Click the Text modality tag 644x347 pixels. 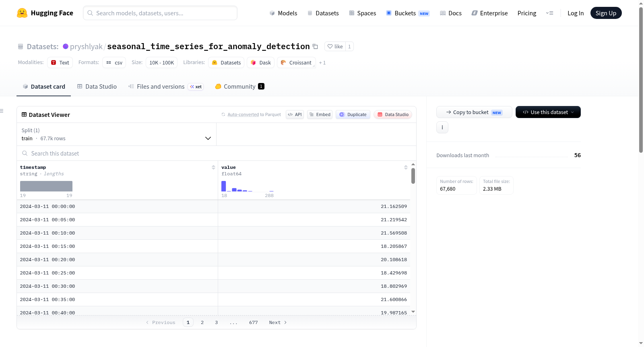point(60,62)
